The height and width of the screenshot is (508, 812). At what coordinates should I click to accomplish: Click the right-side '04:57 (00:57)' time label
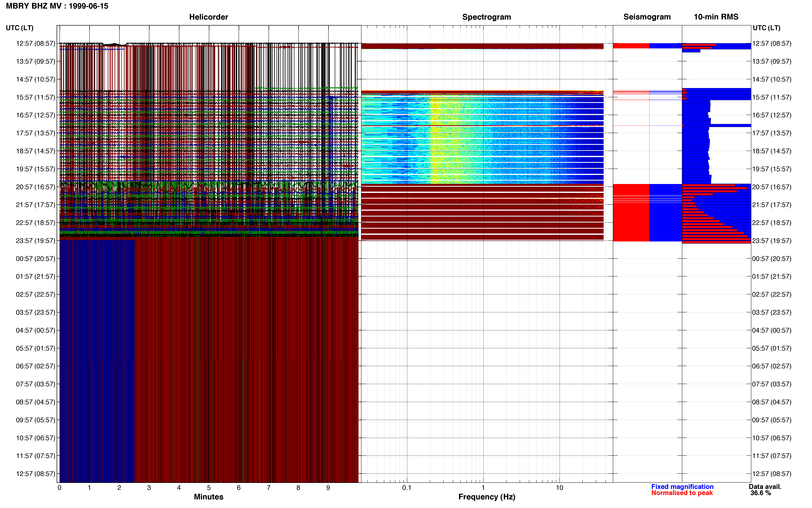pos(772,330)
